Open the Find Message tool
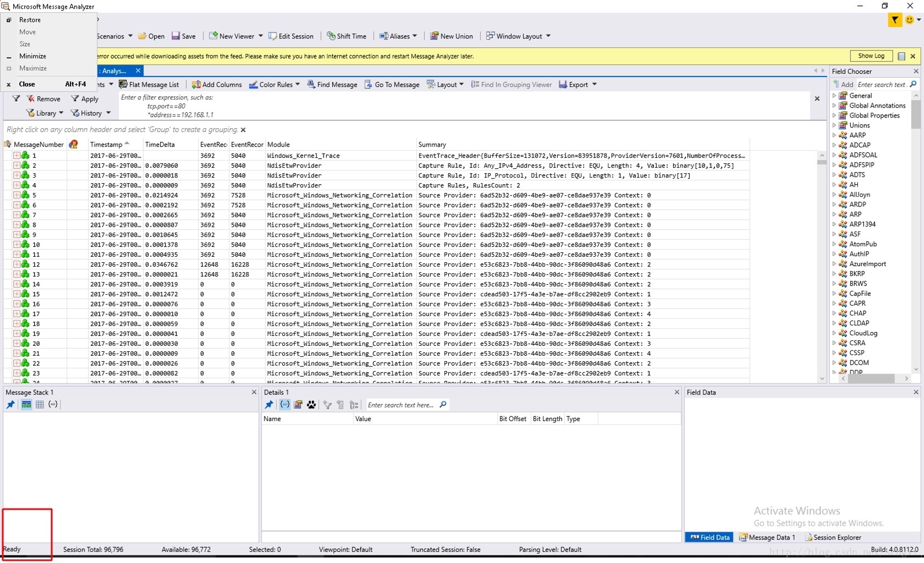The image size is (924, 563). (x=332, y=84)
